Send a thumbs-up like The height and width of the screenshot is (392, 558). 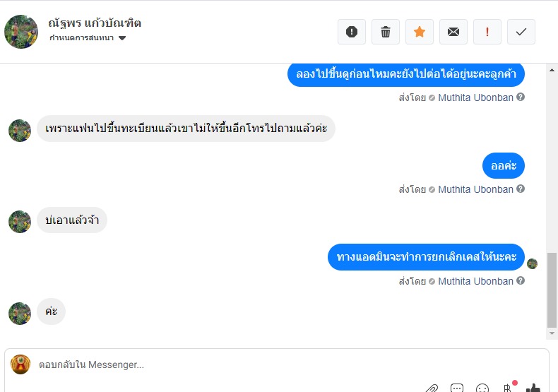pyautogui.click(x=533, y=388)
